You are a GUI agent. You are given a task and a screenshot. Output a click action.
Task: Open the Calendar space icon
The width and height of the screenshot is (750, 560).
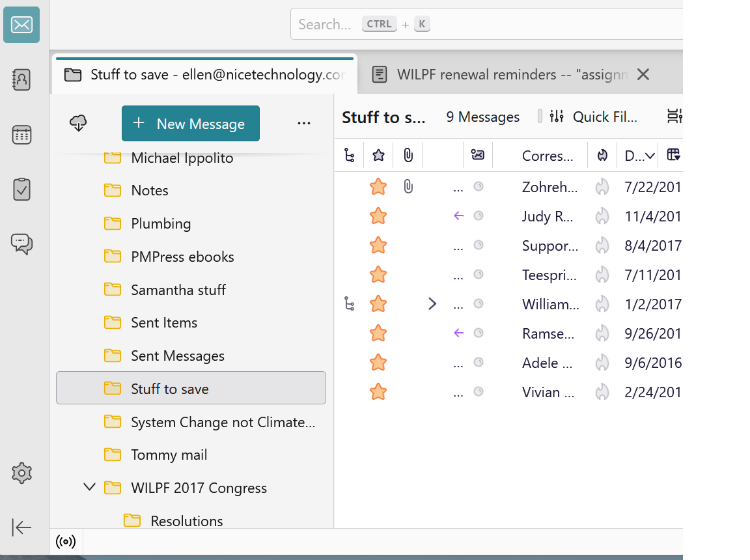tap(21, 135)
